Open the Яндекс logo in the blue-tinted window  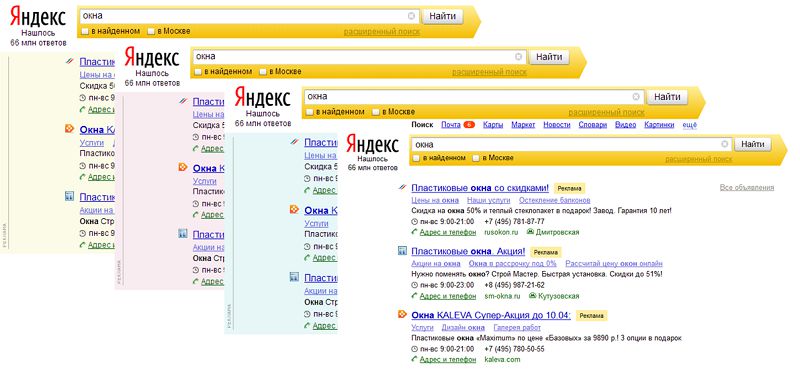coord(262,97)
